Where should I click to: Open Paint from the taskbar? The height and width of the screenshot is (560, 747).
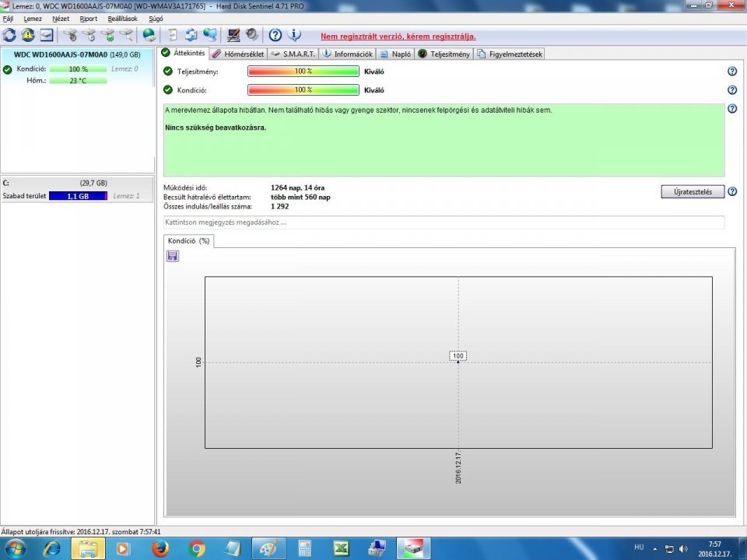coord(268,548)
